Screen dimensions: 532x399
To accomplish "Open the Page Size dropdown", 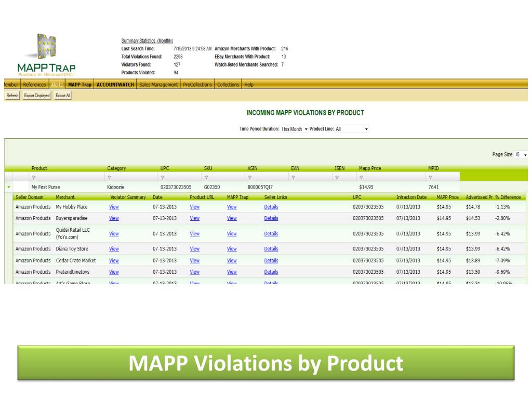I will pos(521,154).
